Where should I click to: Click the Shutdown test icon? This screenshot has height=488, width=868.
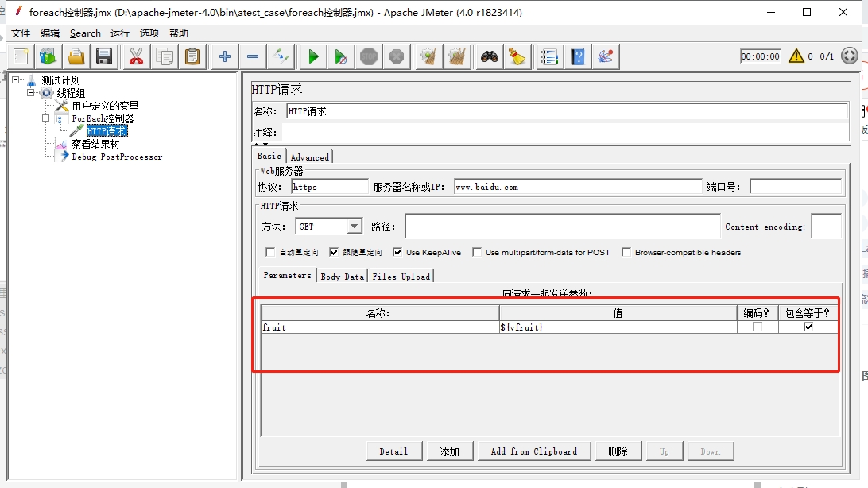click(397, 56)
